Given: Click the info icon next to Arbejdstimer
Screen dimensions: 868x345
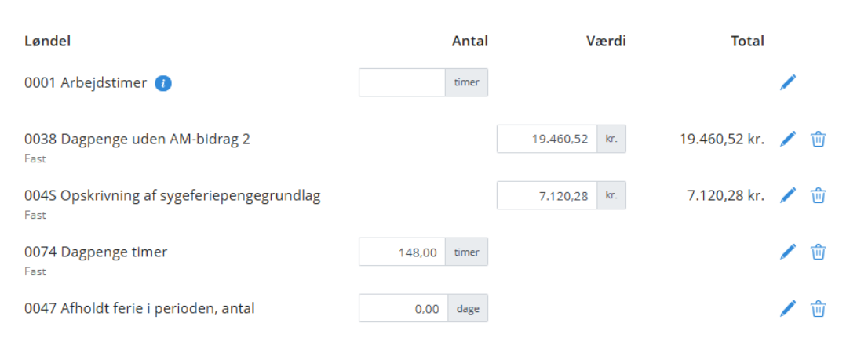Looking at the screenshot, I should 162,83.
